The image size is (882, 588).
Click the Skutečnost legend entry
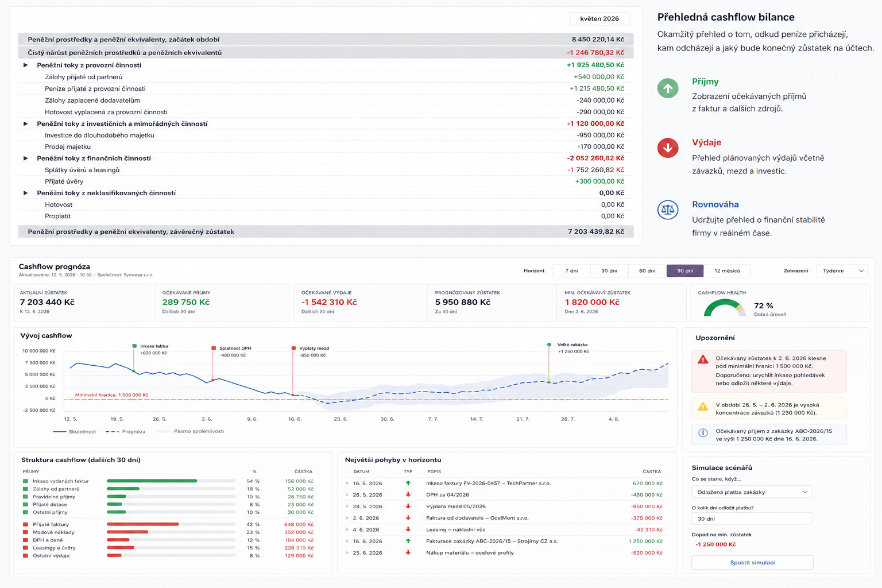point(75,431)
